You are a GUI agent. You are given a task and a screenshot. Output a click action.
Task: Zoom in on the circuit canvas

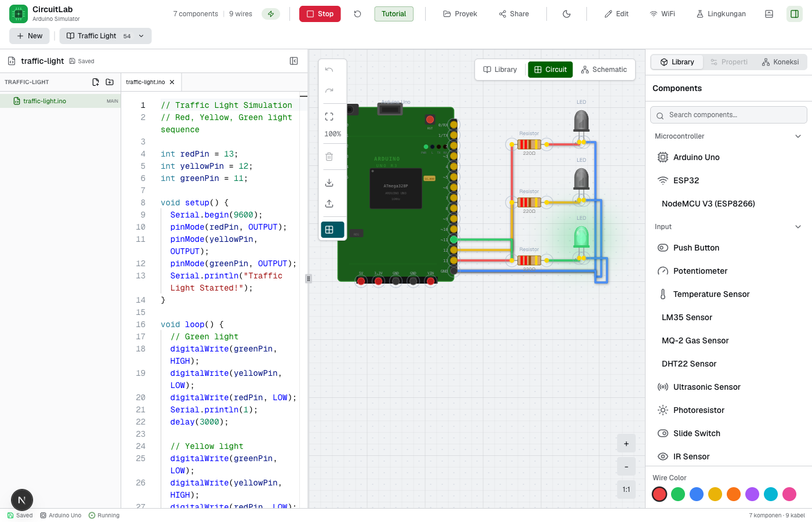tap(626, 444)
